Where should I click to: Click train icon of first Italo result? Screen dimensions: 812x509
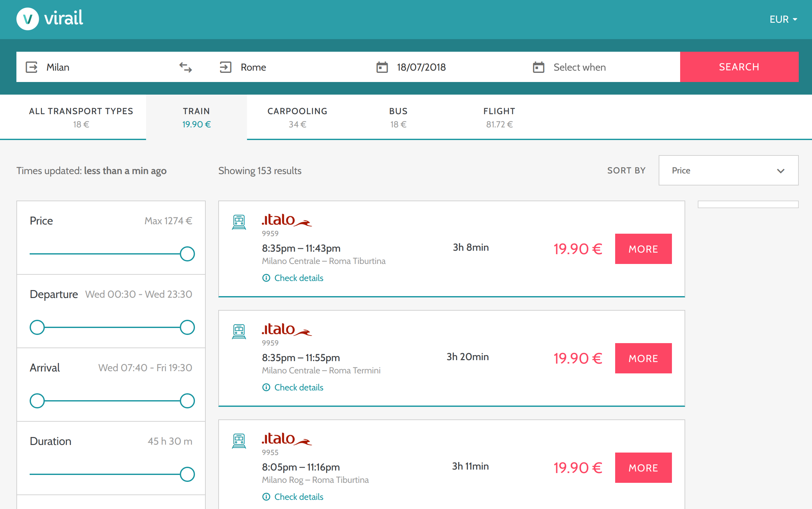click(x=239, y=222)
